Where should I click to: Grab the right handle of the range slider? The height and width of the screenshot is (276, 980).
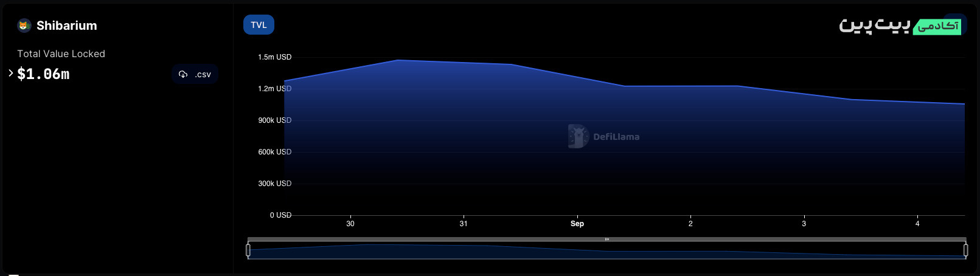pos(965,250)
